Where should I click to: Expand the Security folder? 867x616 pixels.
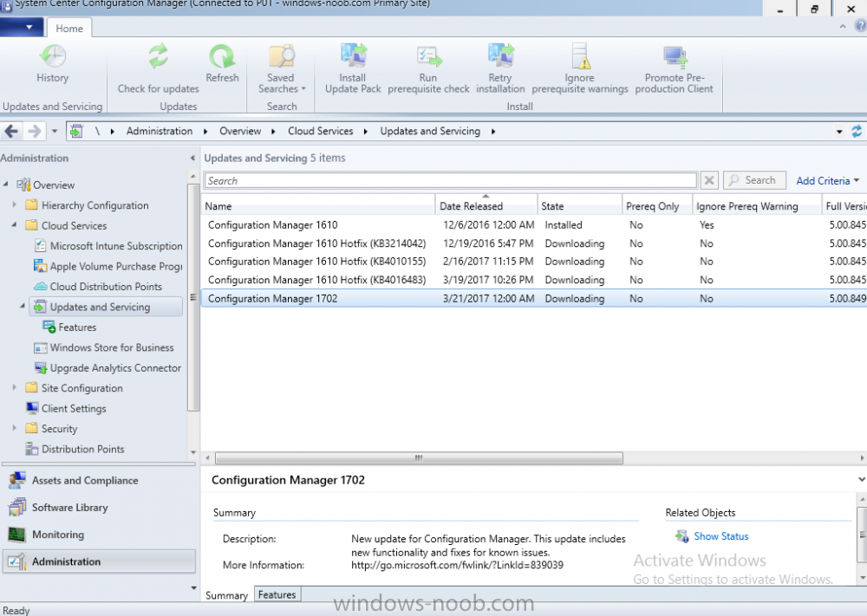[x=15, y=428]
